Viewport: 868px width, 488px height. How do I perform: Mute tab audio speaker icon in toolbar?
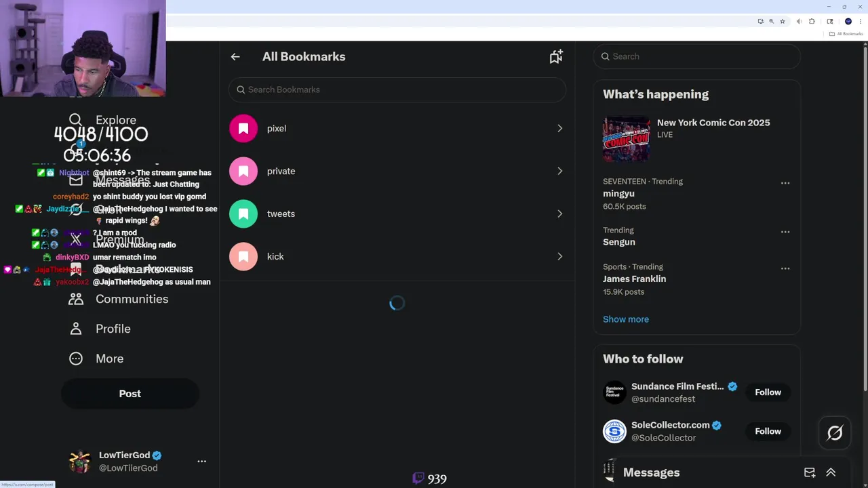[x=800, y=21]
